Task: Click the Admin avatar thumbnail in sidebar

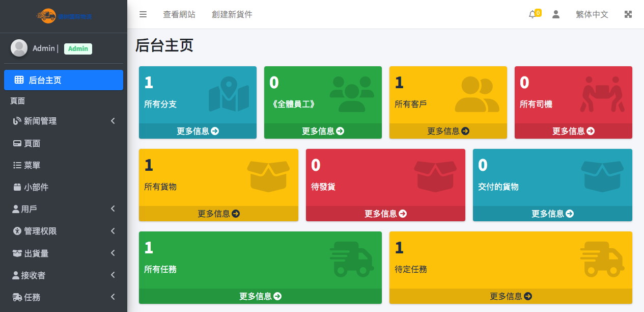Action: (19, 48)
